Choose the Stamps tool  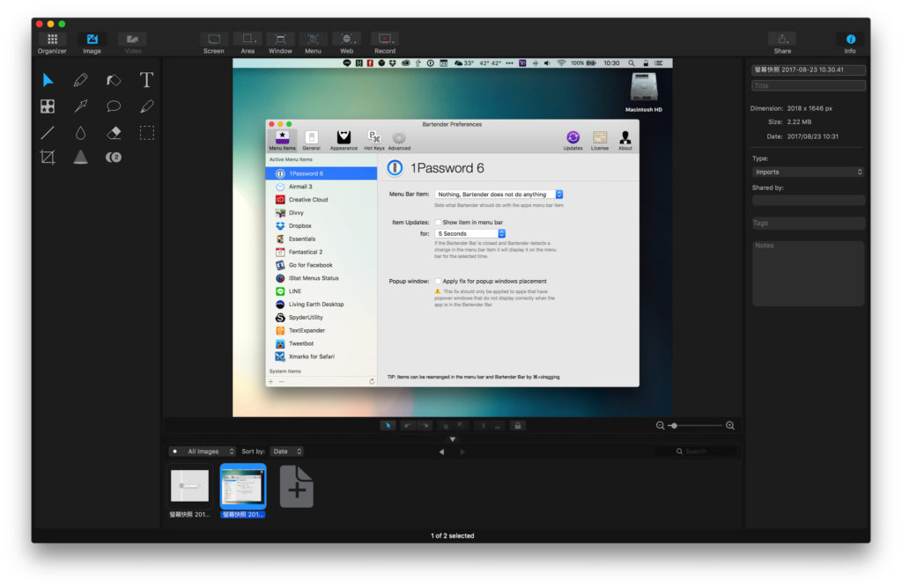(x=48, y=107)
